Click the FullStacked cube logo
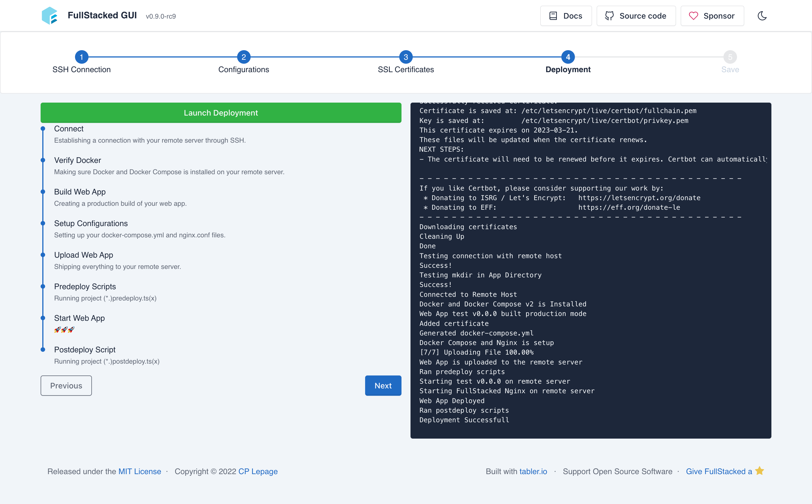This screenshot has width=812, height=504. (49, 16)
